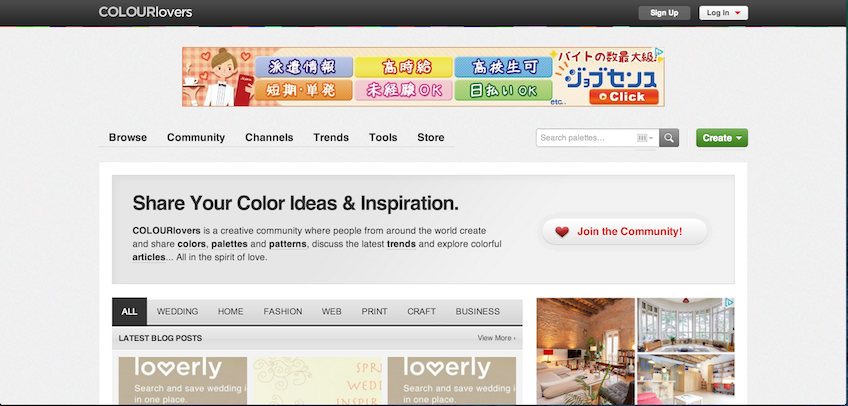Open the Trends menu
Image resolution: width=848 pixels, height=406 pixels.
pos(331,137)
